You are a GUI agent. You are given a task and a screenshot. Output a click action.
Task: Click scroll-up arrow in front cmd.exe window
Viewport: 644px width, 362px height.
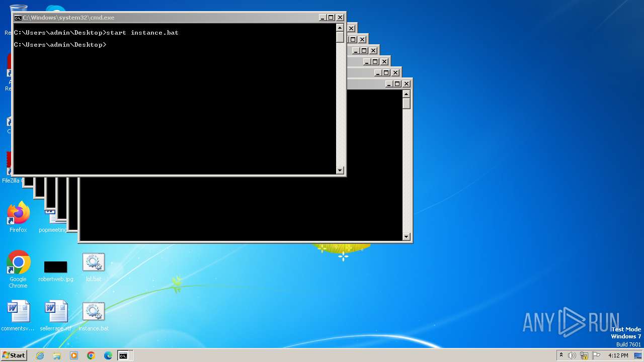pyautogui.click(x=340, y=28)
